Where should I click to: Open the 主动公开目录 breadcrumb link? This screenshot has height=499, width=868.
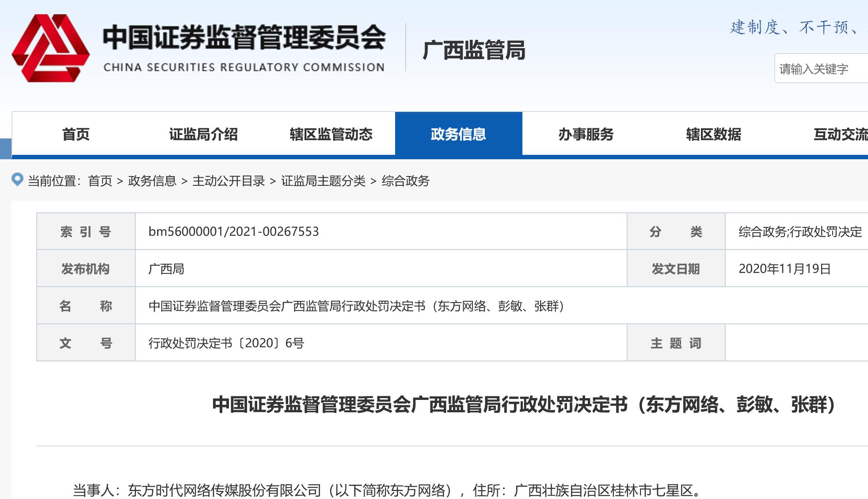pos(228,181)
